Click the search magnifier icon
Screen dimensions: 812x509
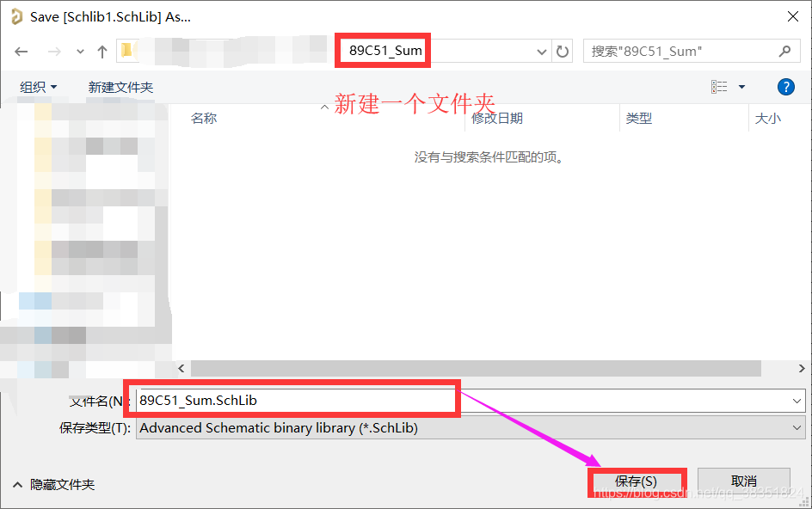[x=784, y=52]
